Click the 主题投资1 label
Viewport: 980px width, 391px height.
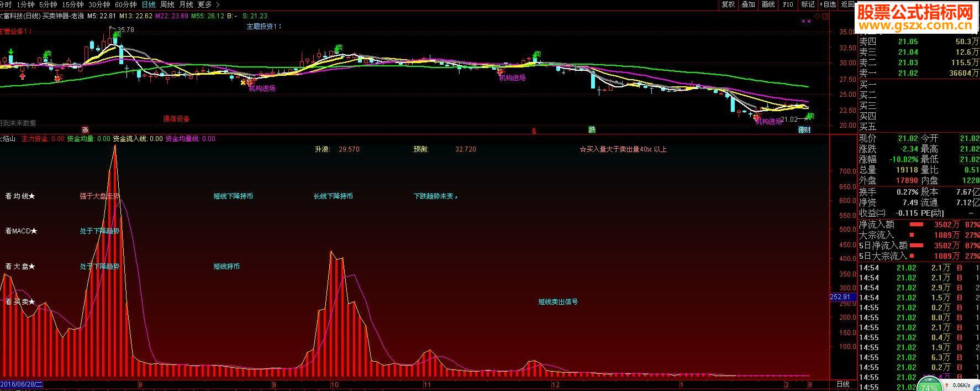pyautogui.click(x=264, y=26)
